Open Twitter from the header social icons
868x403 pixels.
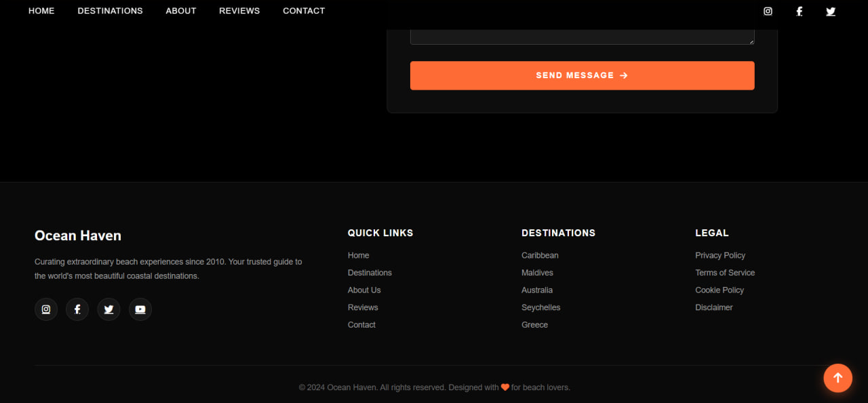pyautogui.click(x=830, y=11)
